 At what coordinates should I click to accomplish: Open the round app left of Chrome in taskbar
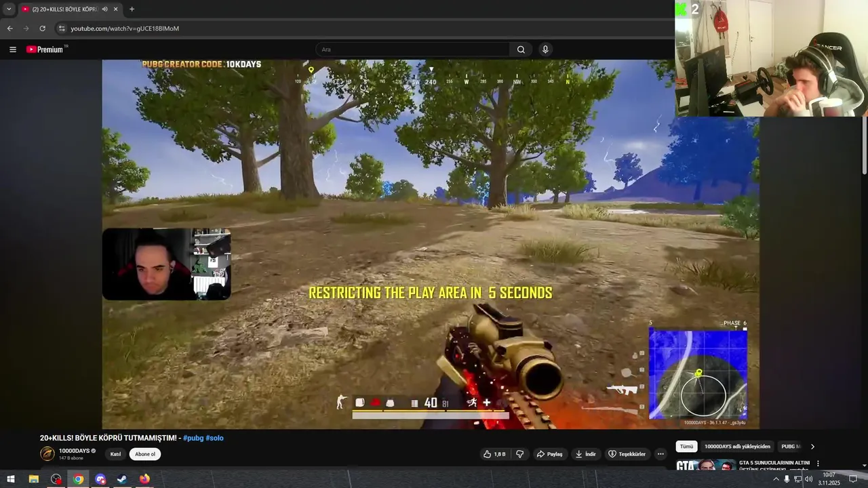(x=56, y=479)
